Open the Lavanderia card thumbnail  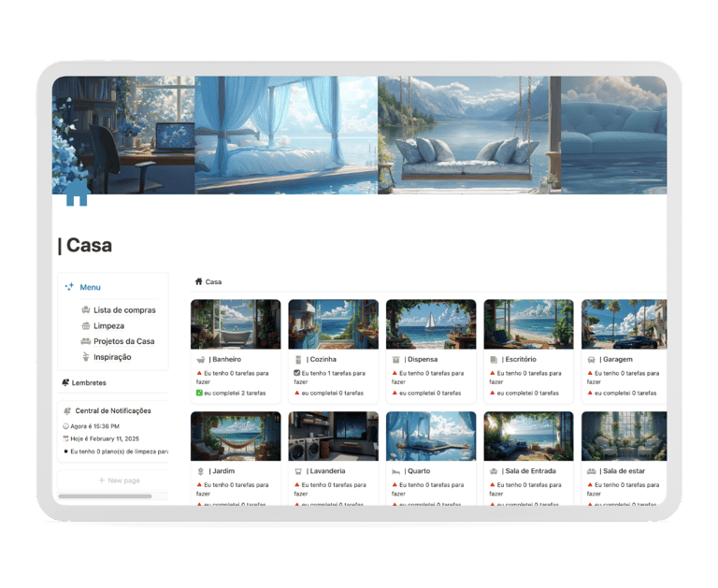[334, 436]
